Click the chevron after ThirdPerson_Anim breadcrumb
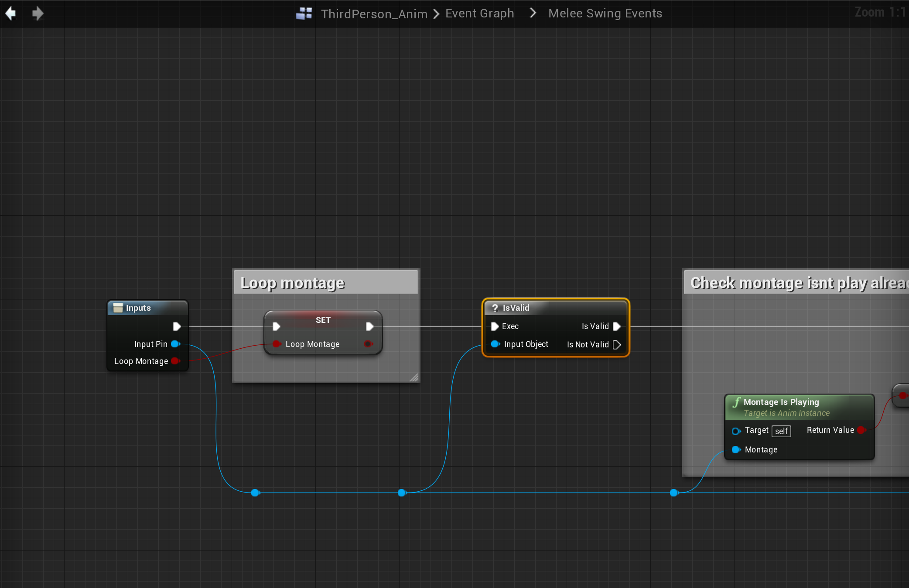Viewport: 909px width, 588px height. pyautogui.click(x=436, y=14)
